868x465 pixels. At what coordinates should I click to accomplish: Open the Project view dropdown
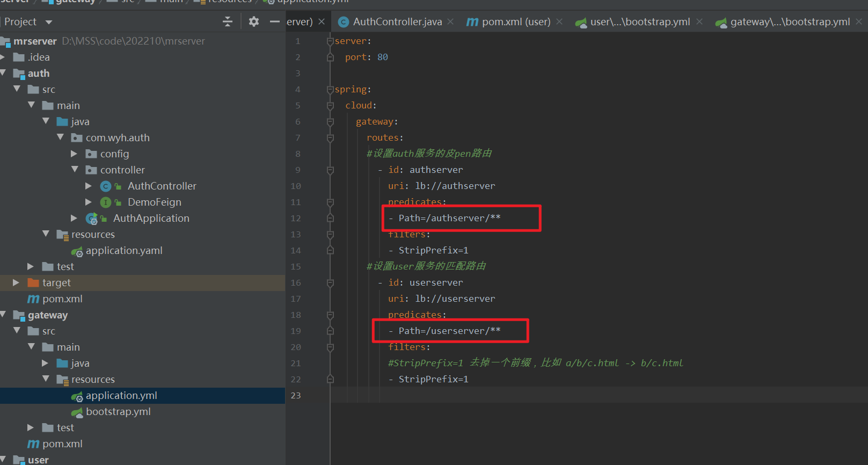[x=49, y=22]
